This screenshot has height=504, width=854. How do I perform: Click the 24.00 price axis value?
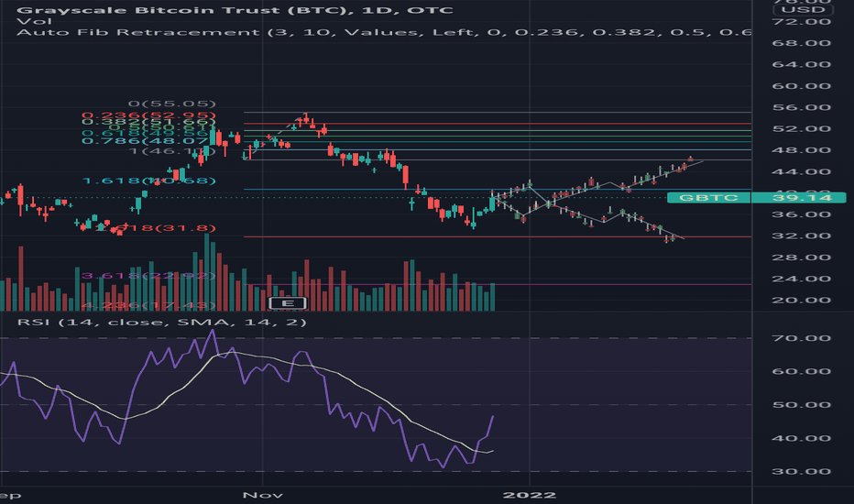[x=802, y=279]
